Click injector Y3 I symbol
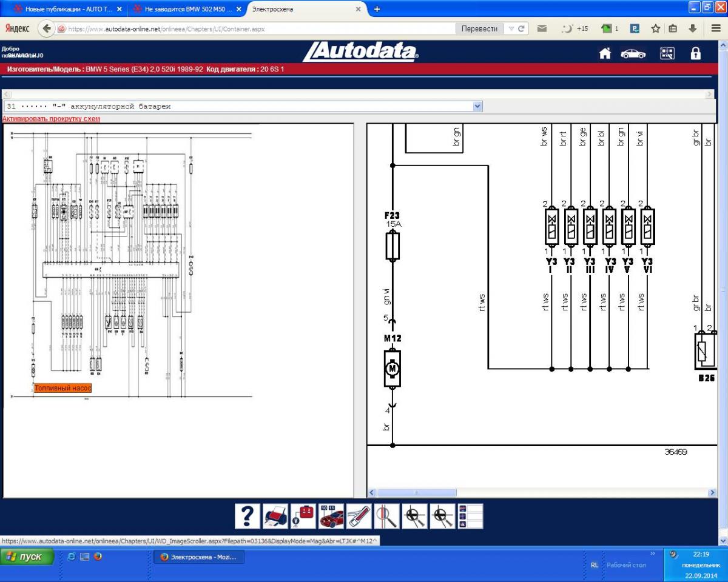 pyautogui.click(x=552, y=227)
